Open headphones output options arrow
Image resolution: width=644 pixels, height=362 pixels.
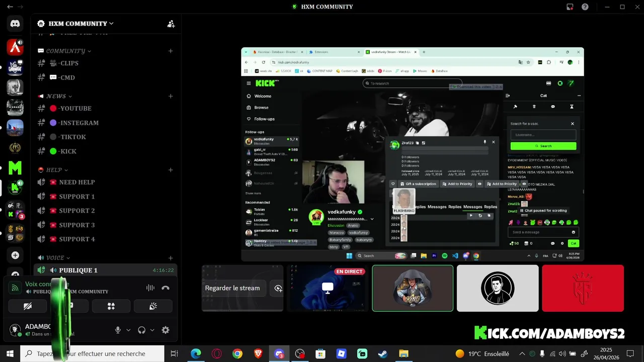pos(152,330)
